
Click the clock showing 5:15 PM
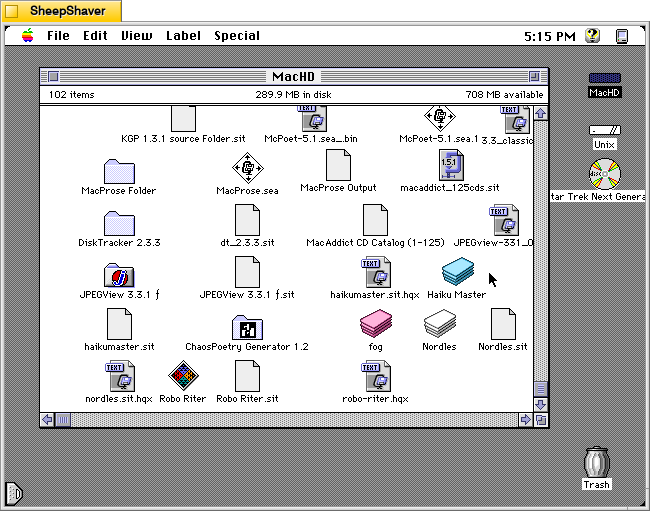click(550, 36)
